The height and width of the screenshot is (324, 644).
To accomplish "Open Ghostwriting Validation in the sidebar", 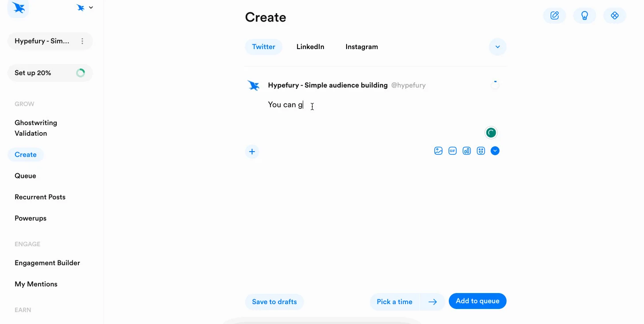I will (36, 128).
